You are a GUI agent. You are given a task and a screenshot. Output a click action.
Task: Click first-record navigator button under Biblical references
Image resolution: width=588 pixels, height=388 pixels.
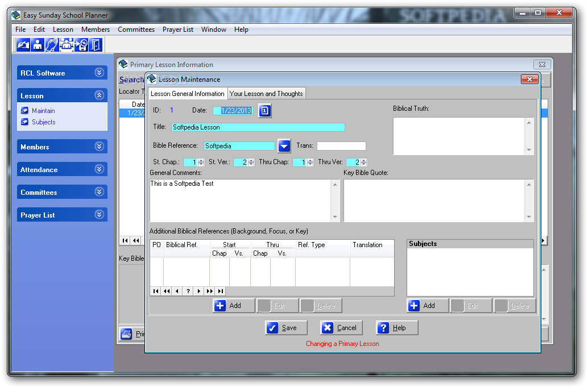click(x=156, y=291)
